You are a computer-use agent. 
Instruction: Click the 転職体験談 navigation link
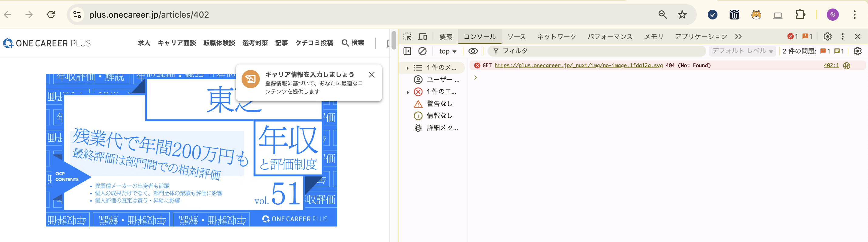pos(219,43)
